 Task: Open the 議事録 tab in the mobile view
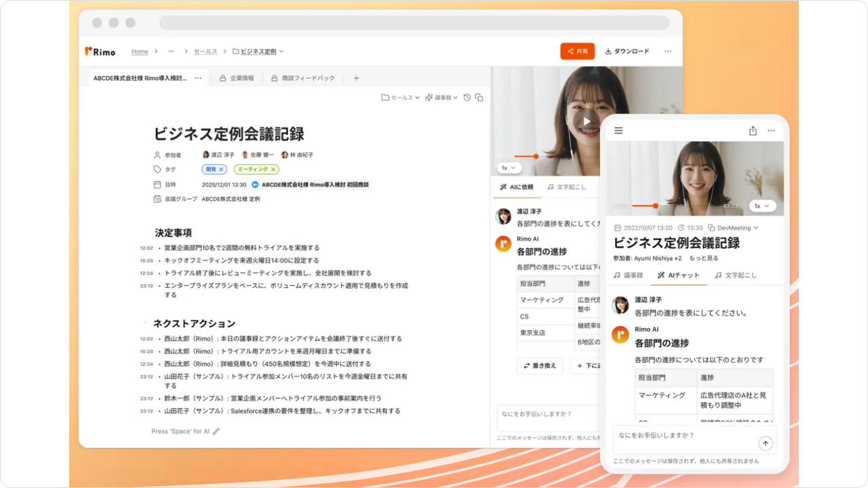point(628,275)
